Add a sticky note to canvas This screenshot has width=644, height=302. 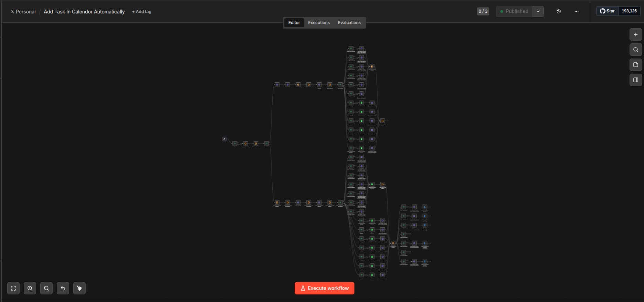pyautogui.click(x=636, y=65)
